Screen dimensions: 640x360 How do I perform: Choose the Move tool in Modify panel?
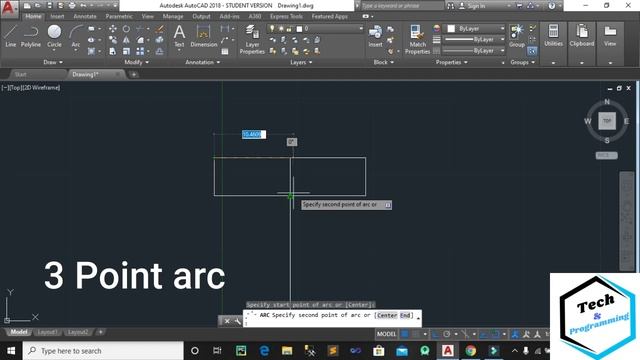(x=113, y=29)
